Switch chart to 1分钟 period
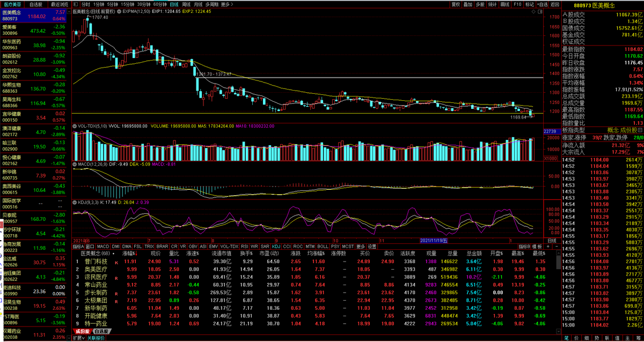This screenshot has height=342, width=644. (99, 4)
